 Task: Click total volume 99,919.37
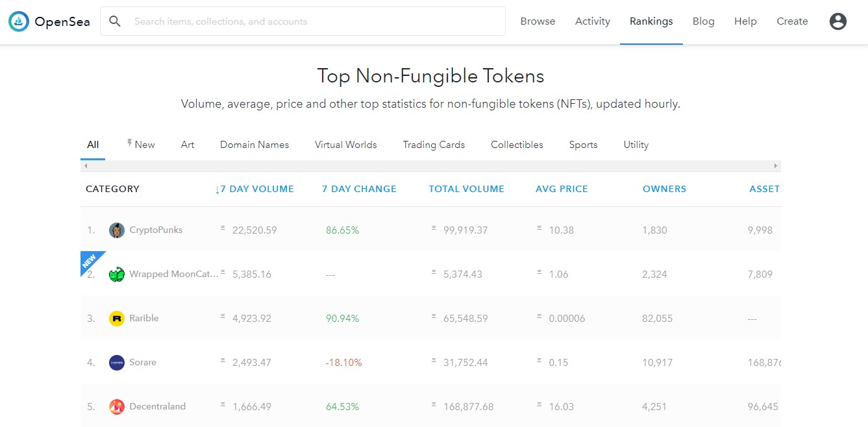[465, 230]
